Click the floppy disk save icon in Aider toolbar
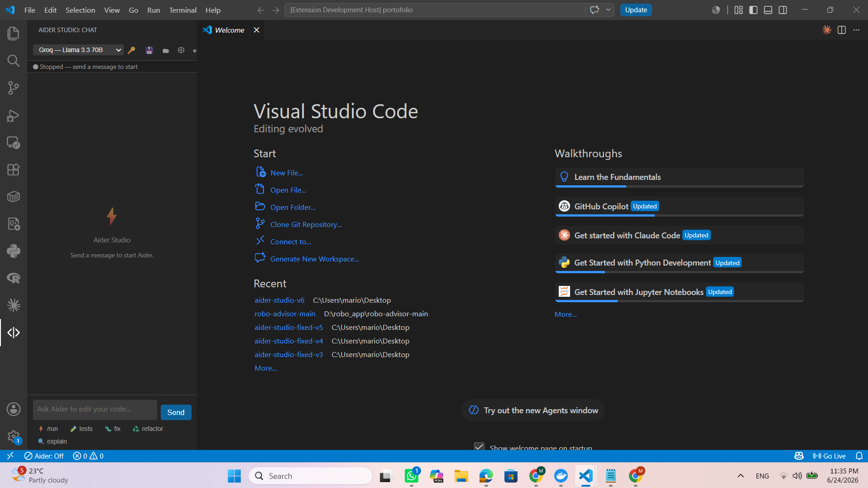 [x=149, y=50]
